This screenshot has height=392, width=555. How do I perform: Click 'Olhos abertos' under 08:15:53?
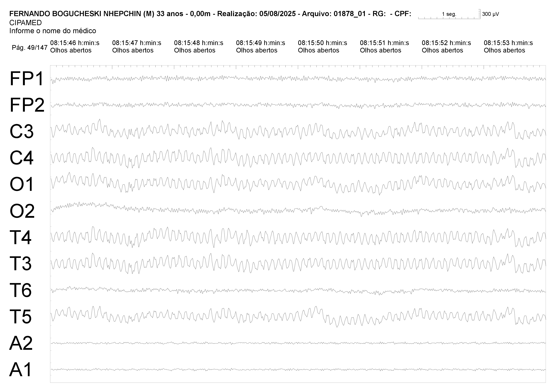(505, 50)
